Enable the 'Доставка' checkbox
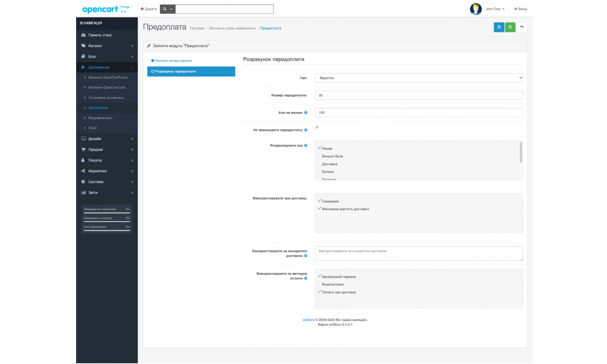Viewport: 607px width, 364px height. click(x=319, y=164)
